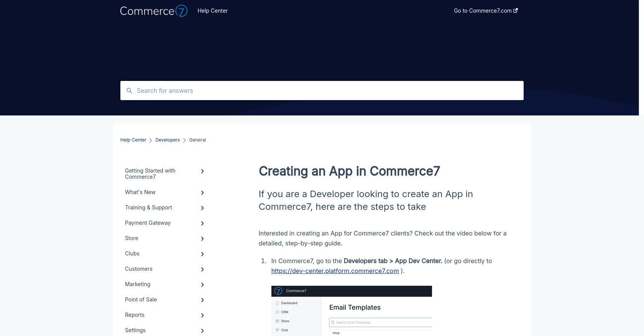
Task: Focus the Search for answers field
Action: (x=322, y=91)
